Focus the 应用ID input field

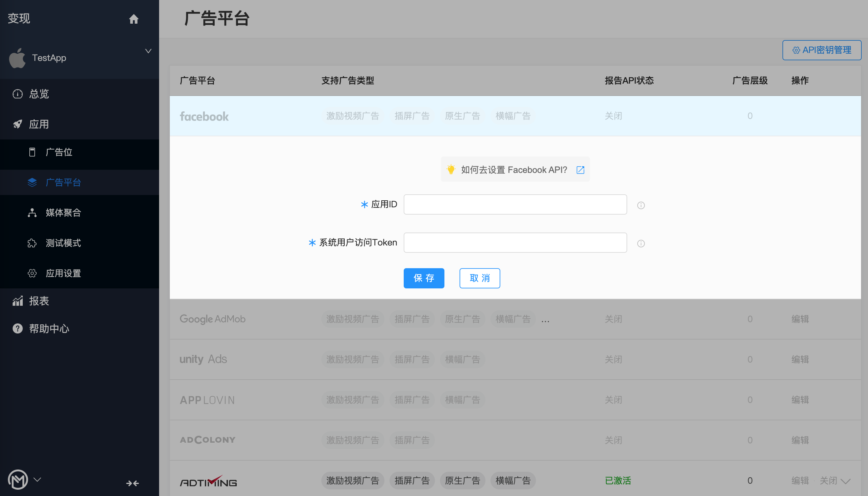pos(515,204)
